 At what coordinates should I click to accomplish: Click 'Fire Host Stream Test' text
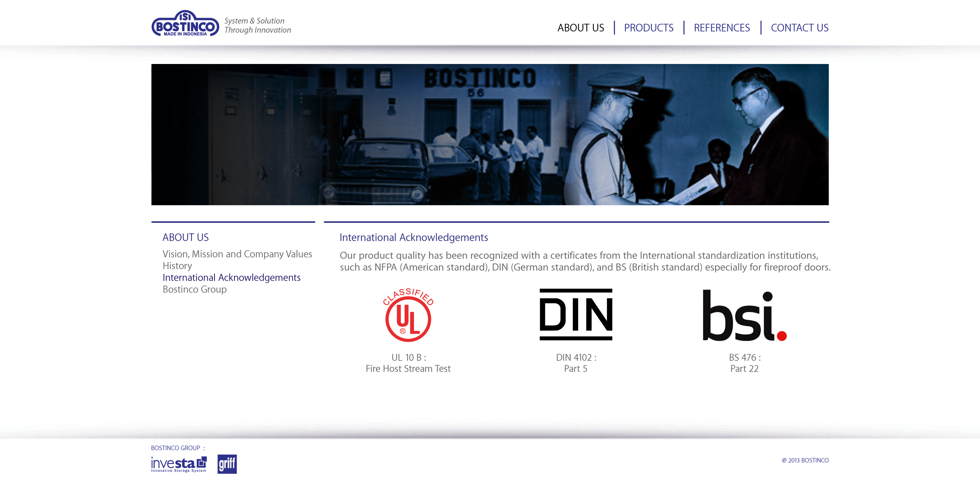(x=408, y=368)
